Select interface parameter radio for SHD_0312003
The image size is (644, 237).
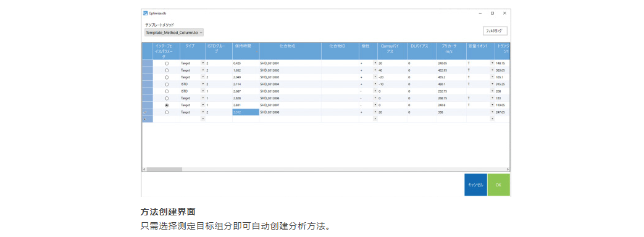click(x=166, y=77)
